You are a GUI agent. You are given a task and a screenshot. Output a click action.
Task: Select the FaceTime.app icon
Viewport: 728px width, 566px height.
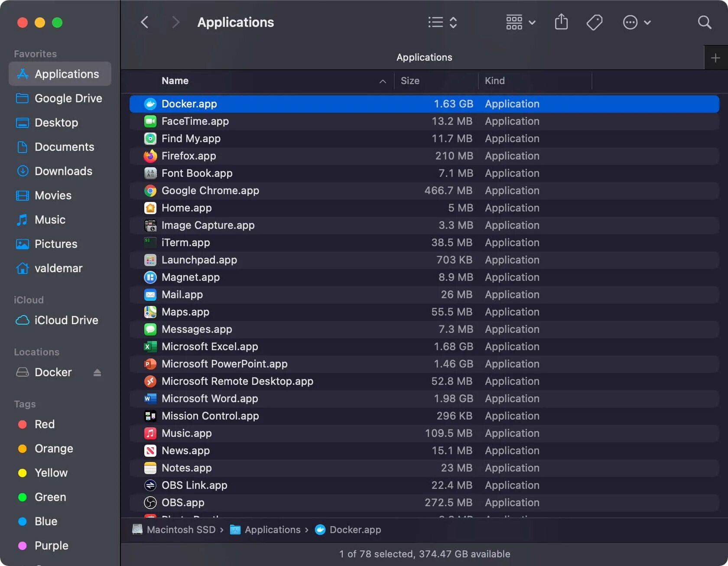pyautogui.click(x=150, y=121)
